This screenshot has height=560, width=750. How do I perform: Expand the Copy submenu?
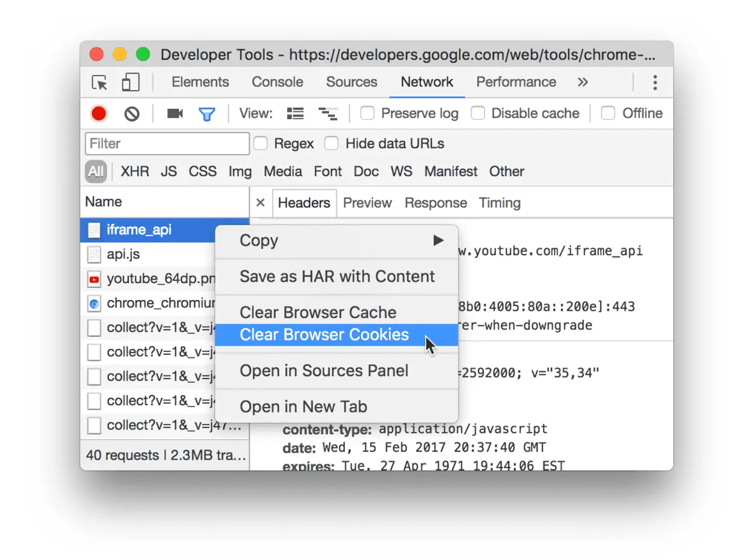coord(337,240)
